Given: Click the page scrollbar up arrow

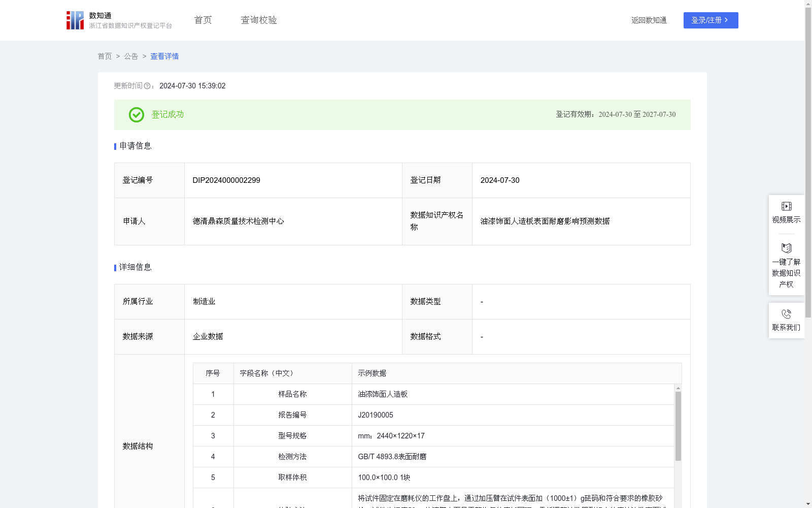Looking at the screenshot, I should 808,4.
